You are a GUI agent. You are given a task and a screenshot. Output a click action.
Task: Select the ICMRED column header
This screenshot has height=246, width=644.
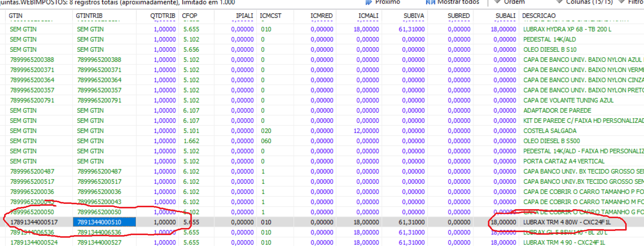click(321, 16)
